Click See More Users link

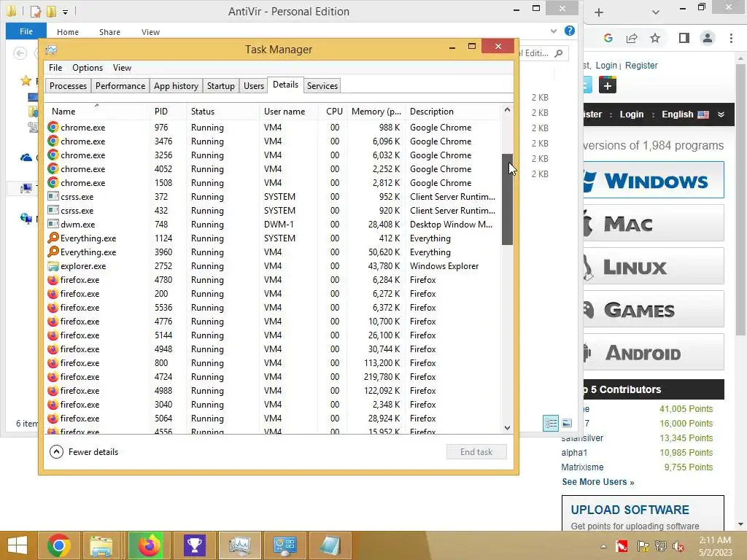coord(598,482)
